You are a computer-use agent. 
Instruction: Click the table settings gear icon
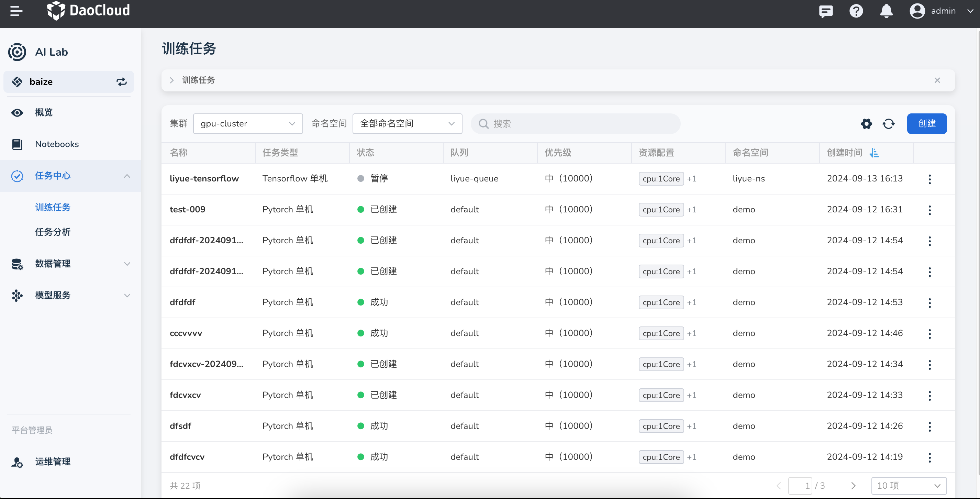(866, 124)
